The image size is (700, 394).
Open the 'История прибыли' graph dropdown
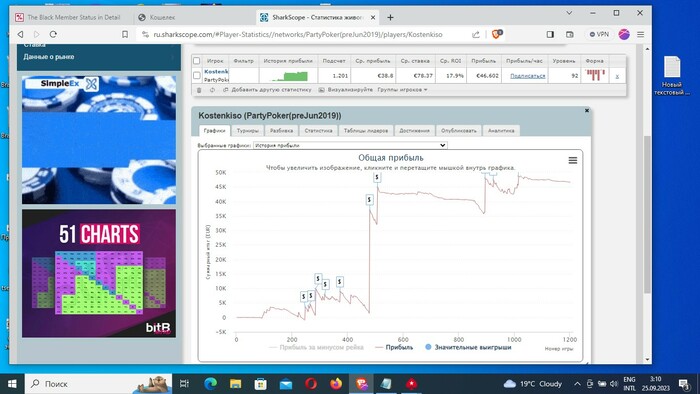[350, 145]
